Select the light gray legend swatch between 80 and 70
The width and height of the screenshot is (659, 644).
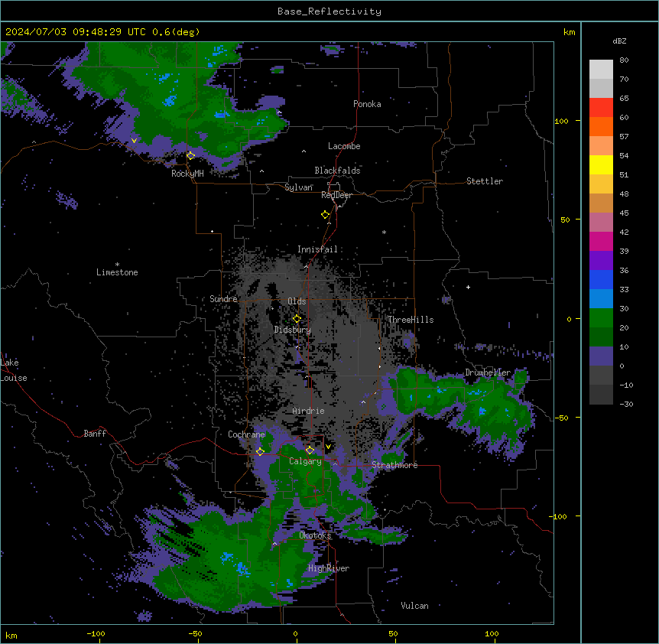coord(601,69)
